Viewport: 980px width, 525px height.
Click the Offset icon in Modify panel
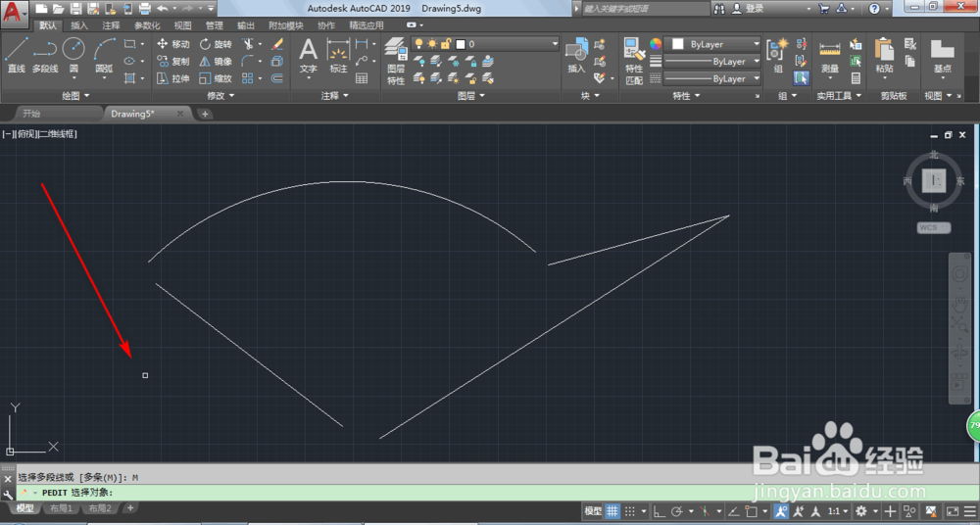pos(277,78)
